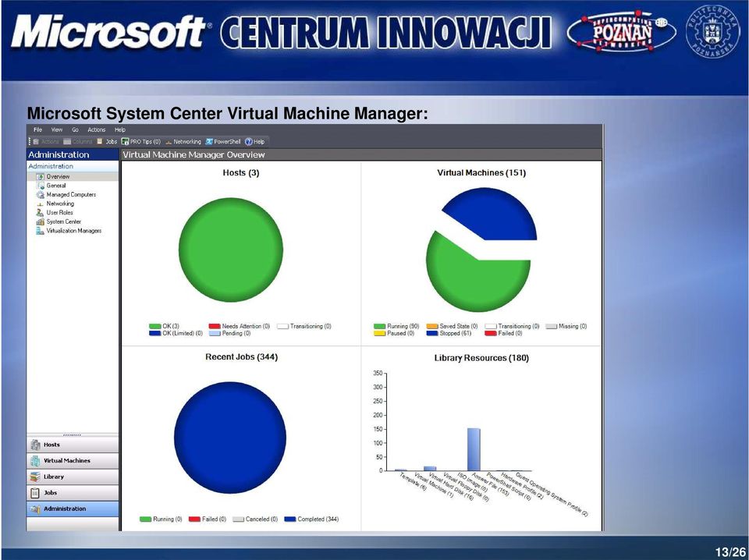Viewport: 749px width, 560px height.
Task: Click the 'Guest Operating System Profile (2)' axis label
Action: click(552, 494)
